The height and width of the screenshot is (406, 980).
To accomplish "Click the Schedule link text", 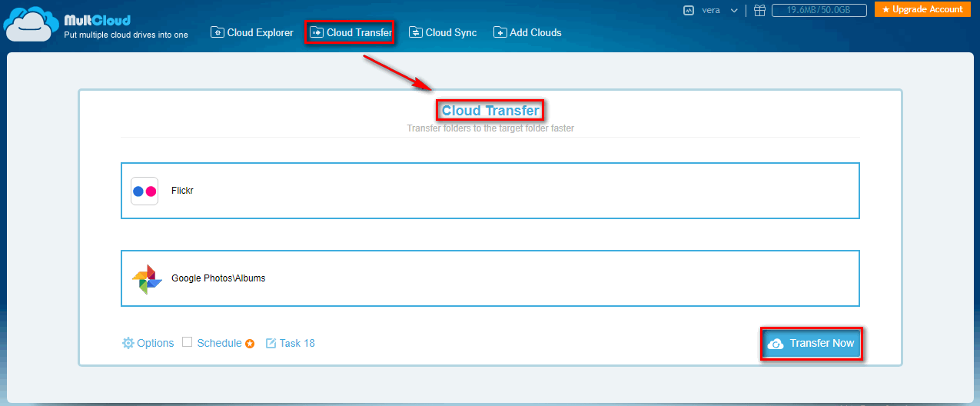I will (x=219, y=343).
